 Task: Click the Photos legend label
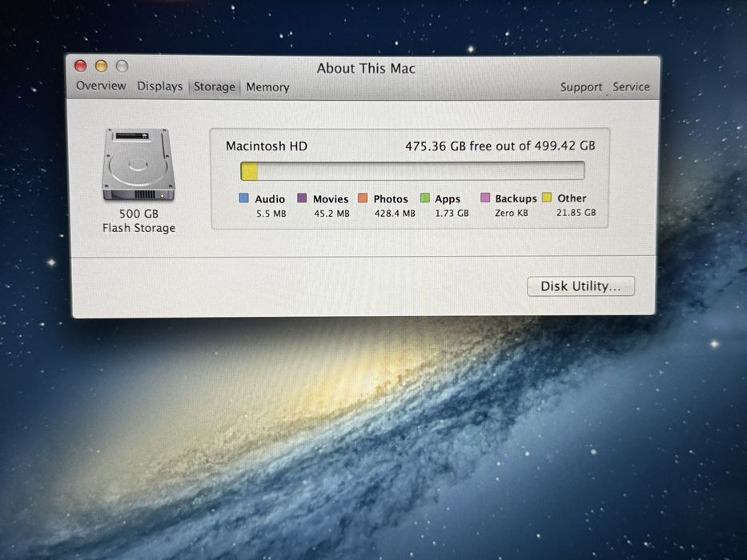point(391,199)
